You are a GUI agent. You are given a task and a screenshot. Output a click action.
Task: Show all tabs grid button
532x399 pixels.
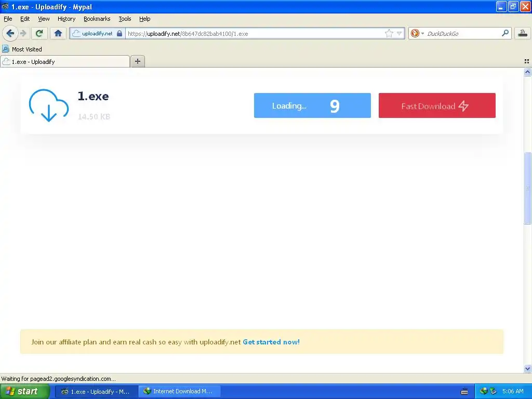point(527,61)
